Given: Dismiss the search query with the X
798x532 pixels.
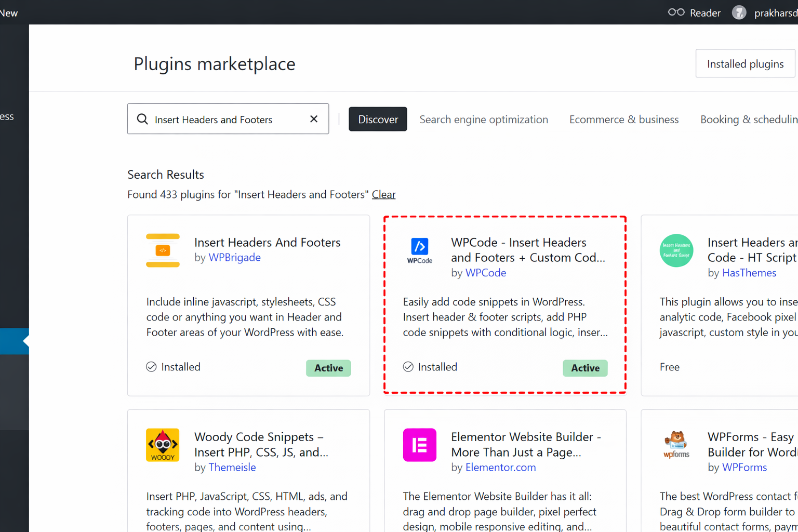Looking at the screenshot, I should 314,119.
